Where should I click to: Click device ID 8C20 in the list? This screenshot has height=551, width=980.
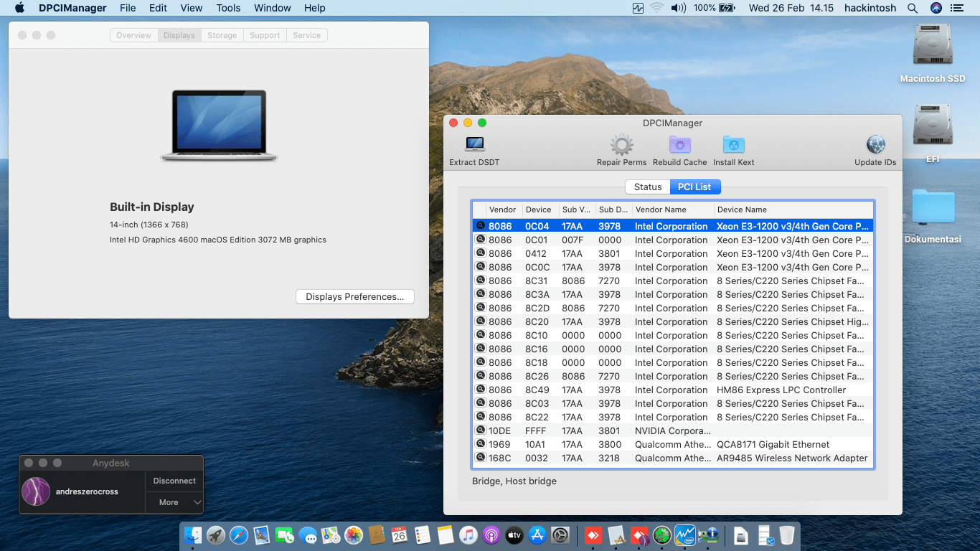(537, 321)
